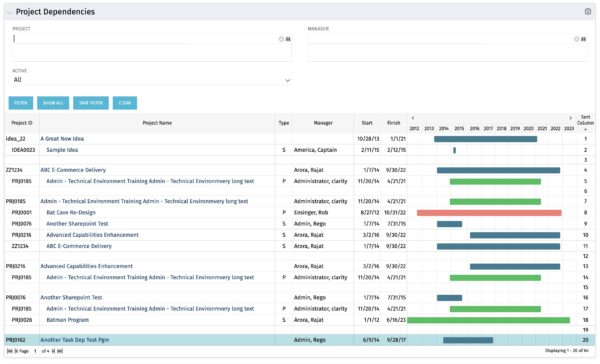Click the manager cell Ensinger, Rob
This screenshot has width=600, height=364.
[x=311, y=212]
